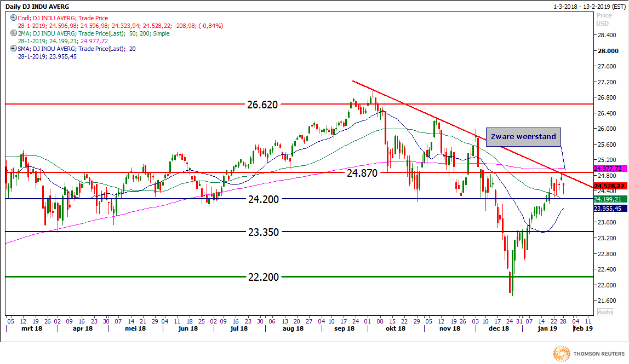Select the '2MA; DJ INDU AVERG' 50; 200; Simple legend line

coord(94,33)
